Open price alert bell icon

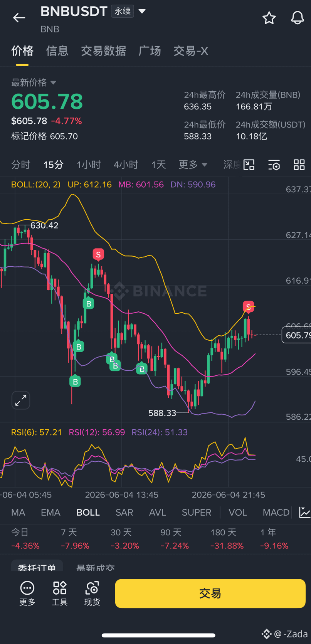pos(297,18)
